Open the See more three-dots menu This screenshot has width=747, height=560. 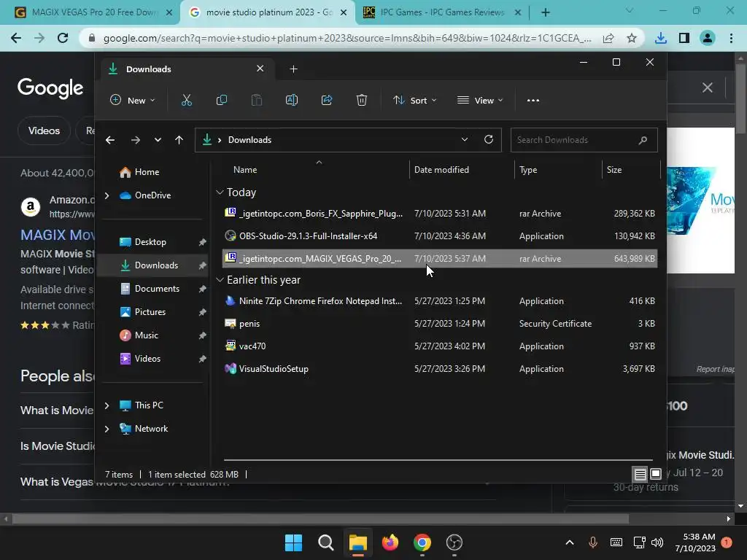click(533, 101)
